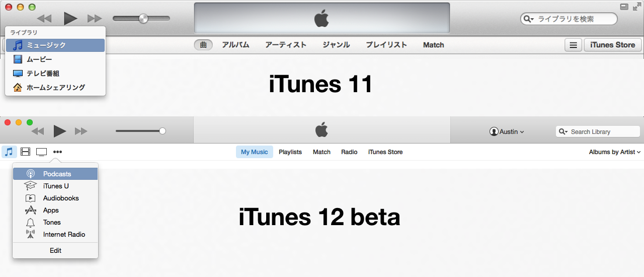Open iTunes U in the popup
The image size is (644, 277).
point(55,186)
